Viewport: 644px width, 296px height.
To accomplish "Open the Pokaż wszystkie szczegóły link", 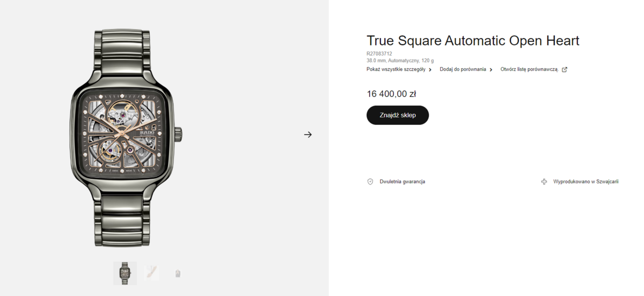I will (x=396, y=69).
